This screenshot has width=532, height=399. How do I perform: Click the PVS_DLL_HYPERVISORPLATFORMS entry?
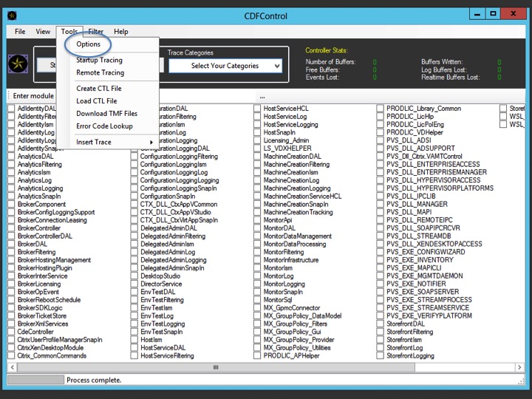click(x=440, y=188)
